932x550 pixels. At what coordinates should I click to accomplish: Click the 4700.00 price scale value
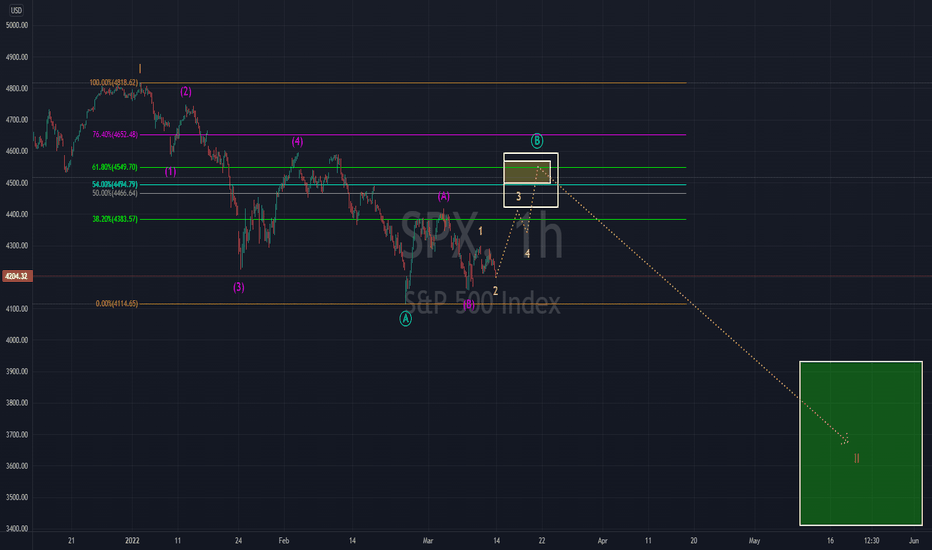point(17,120)
